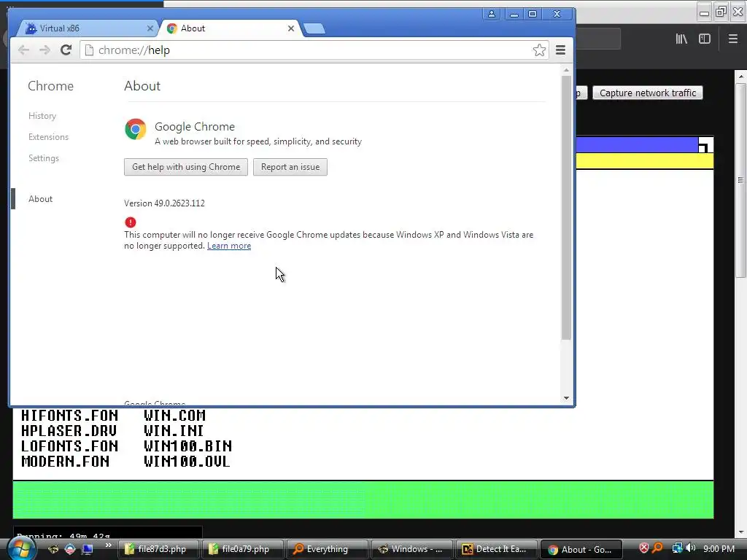747x560 pixels.
Task: Click network tray icon
Action: [x=677, y=548]
